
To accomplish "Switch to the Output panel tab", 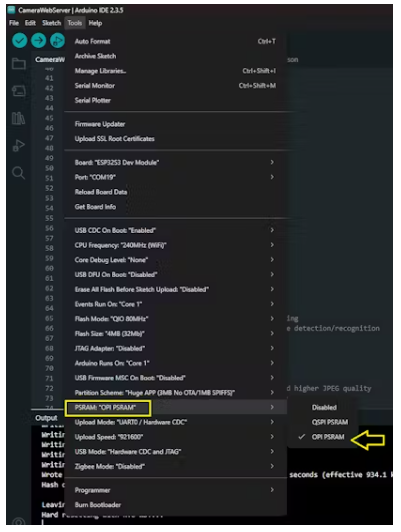I will (x=46, y=418).
